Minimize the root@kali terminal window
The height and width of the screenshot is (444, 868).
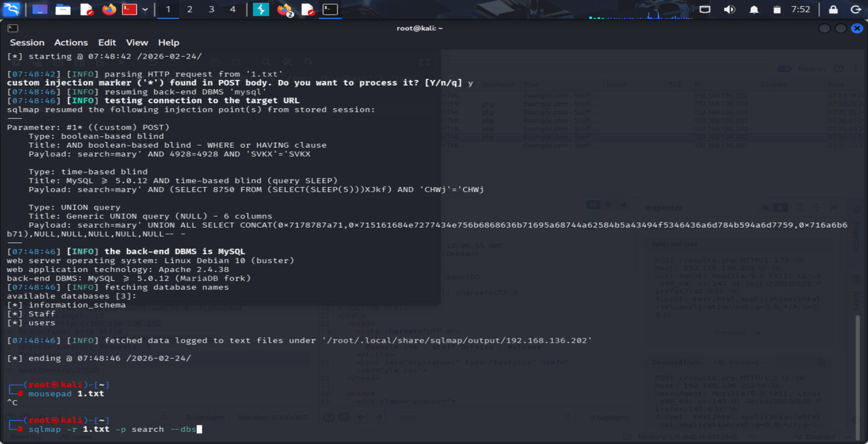[825, 28]
